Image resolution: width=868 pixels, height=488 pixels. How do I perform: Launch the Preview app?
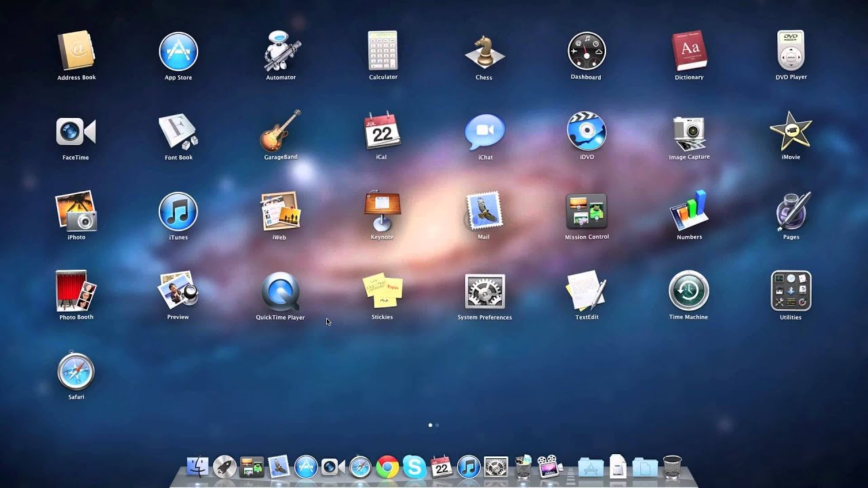(178, 291)
